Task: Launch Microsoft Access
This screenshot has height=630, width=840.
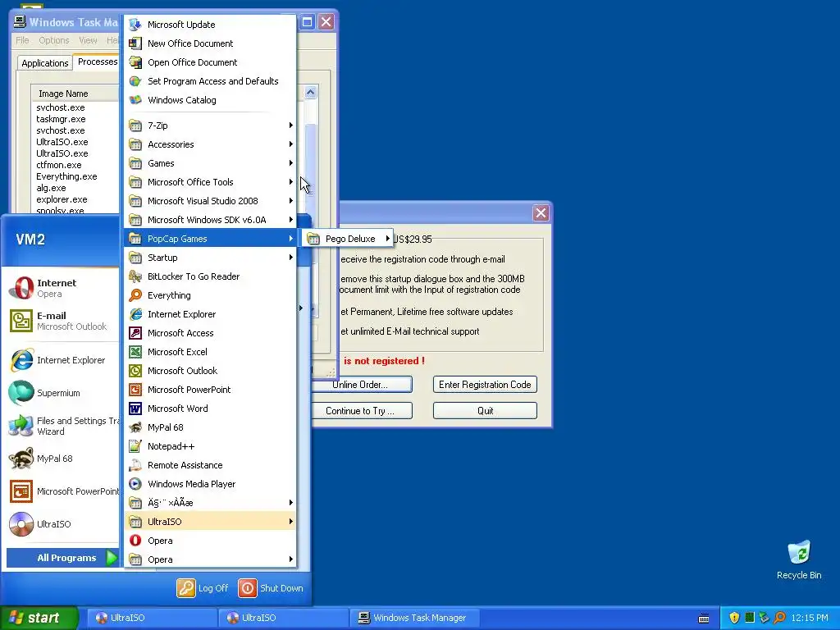Action: tap(211, 333)
